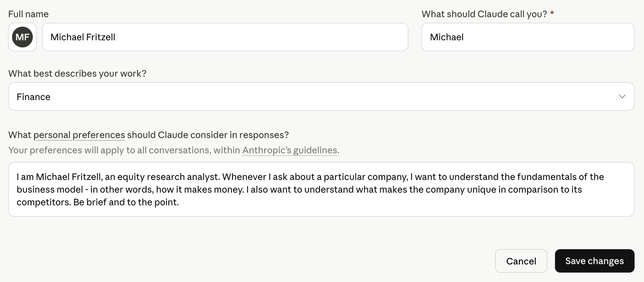Focus the nickname field containing Michael
644x282 pixels.
[528, 37]
